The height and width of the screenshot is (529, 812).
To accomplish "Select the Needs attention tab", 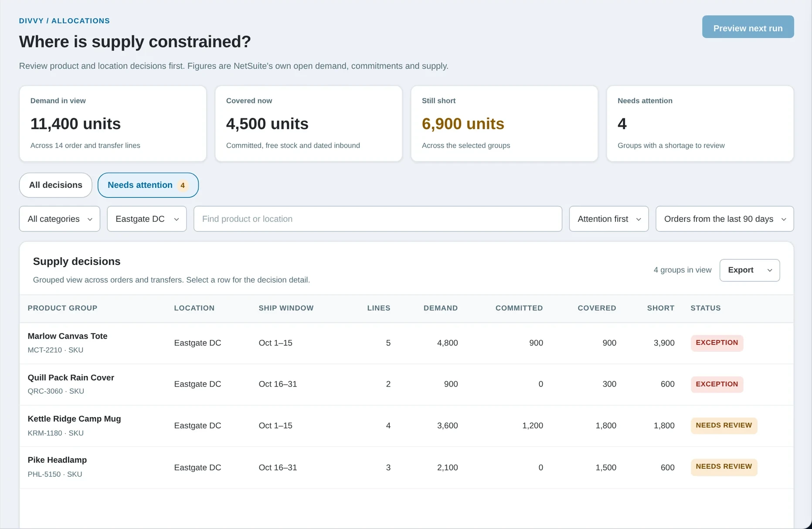I will 148,185.
